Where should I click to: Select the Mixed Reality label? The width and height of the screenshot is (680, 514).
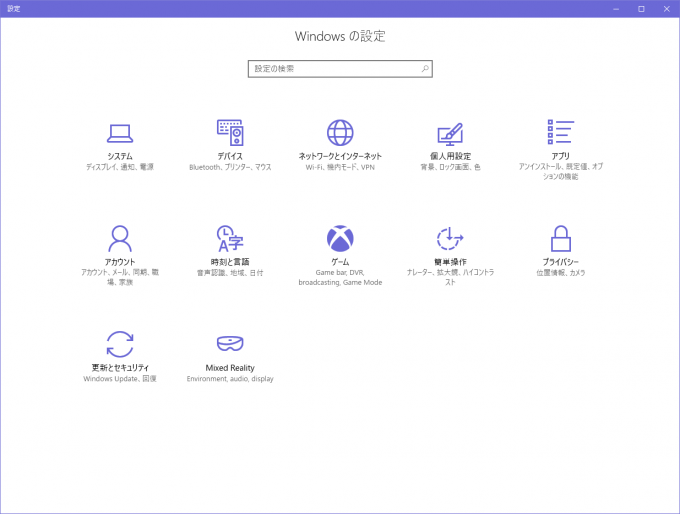click(230, 368)
